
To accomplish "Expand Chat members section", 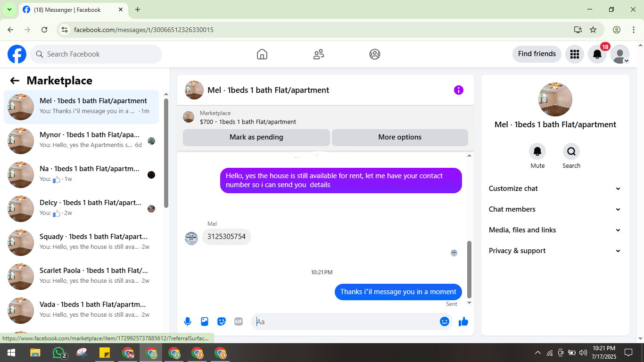I will pyautogui.click(x=555, y=209).
